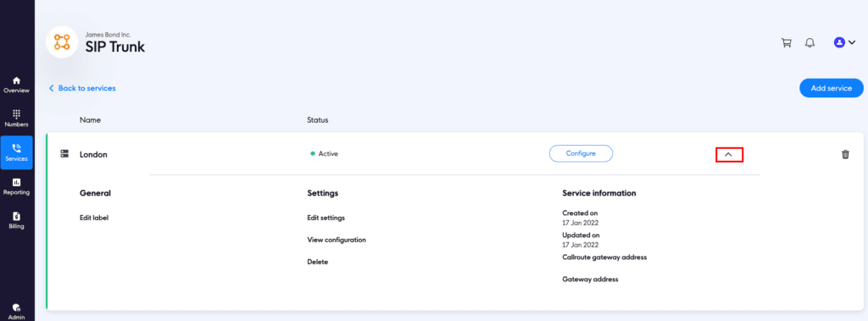The height and width of the screenshot is (321, 868).
Task: Click the London server icon
Action: point(64,153)
